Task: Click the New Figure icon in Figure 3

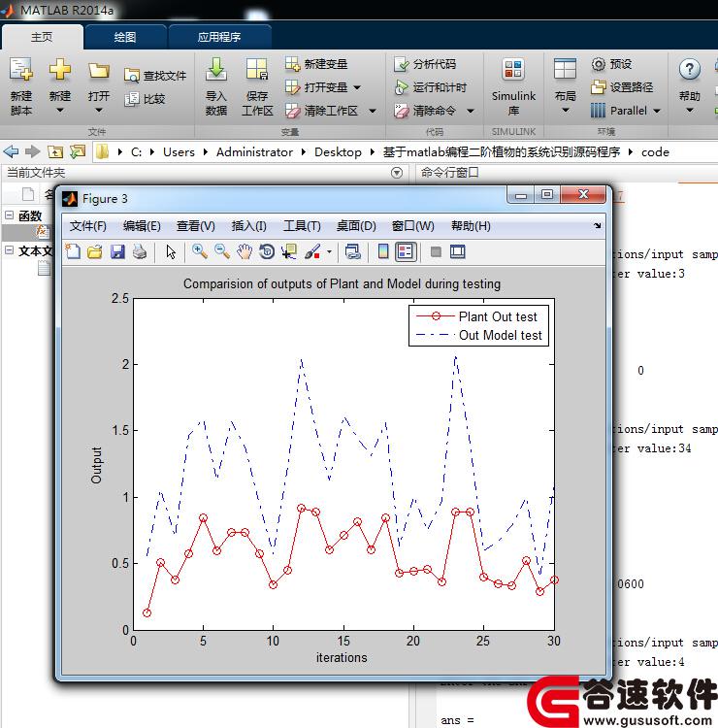Action: point(73,251)
